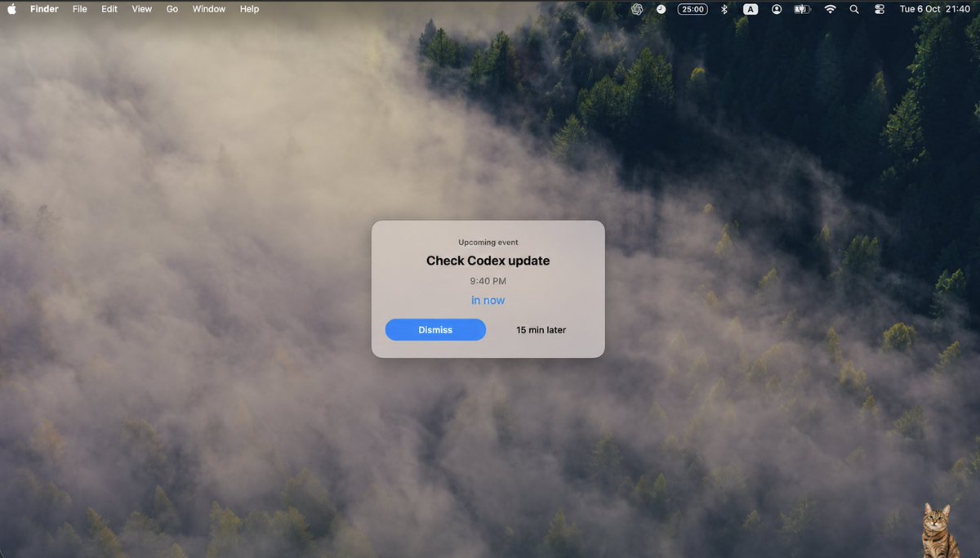Click the date and time Tue 6 Oct 21:40

934,9
